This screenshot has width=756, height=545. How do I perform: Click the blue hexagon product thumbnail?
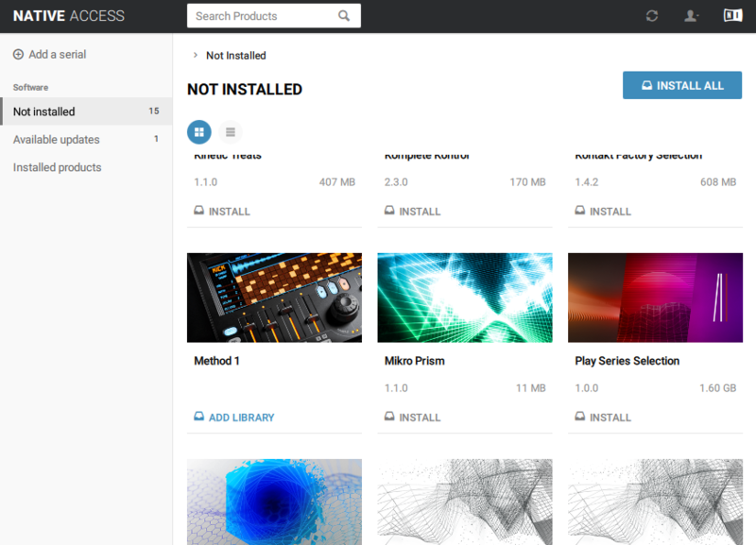(274, 502)
